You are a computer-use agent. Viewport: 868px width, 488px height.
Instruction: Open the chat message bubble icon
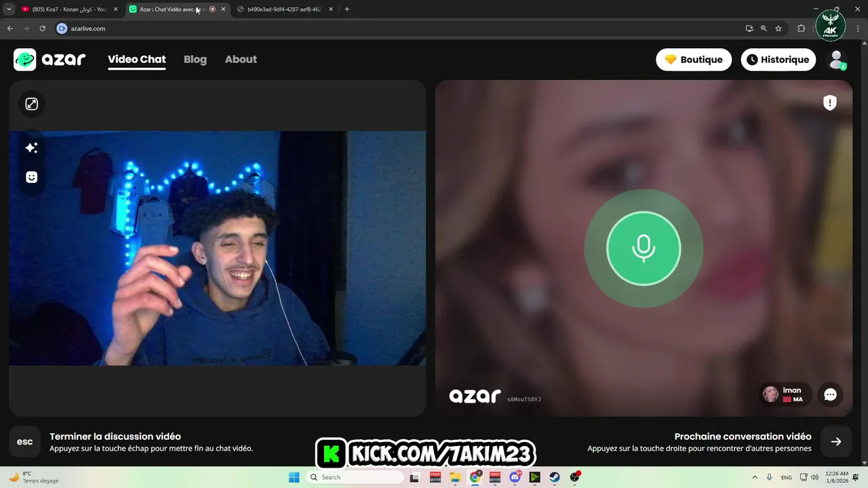coord(830,394)
